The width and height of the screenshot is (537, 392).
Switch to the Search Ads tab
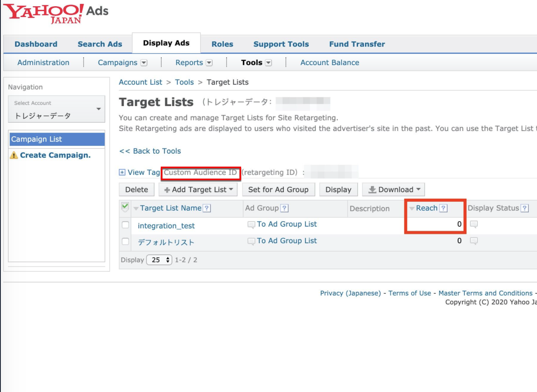point(100,44)
